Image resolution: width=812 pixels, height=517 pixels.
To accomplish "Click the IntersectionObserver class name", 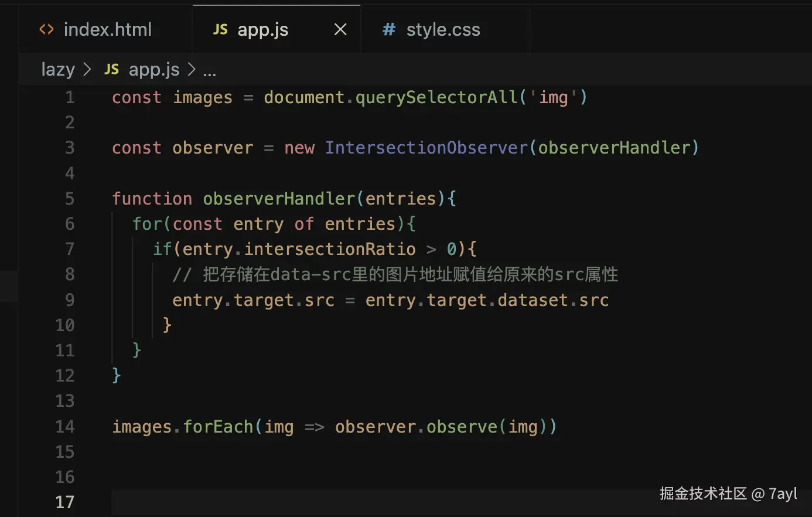I will coord(427,148).
